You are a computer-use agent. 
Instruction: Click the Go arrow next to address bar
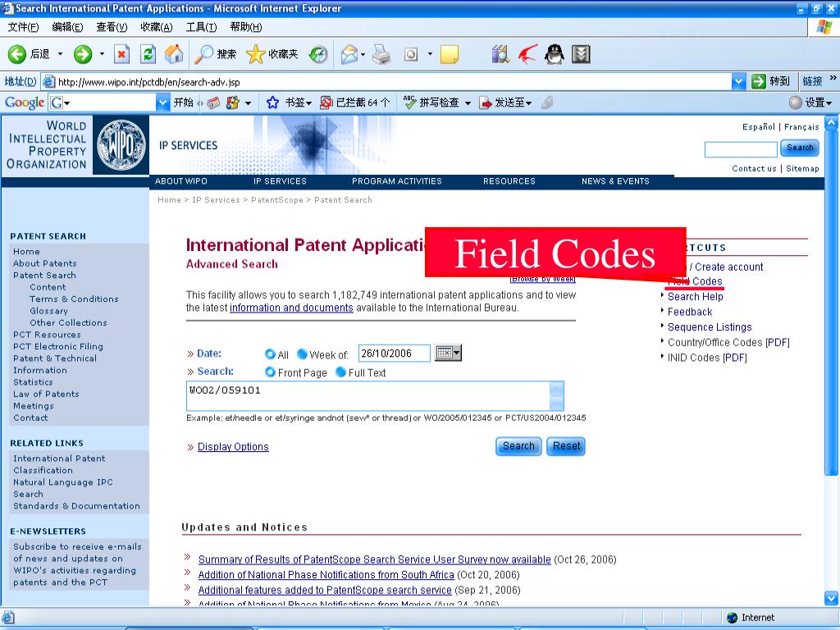(x=759, y=81)
